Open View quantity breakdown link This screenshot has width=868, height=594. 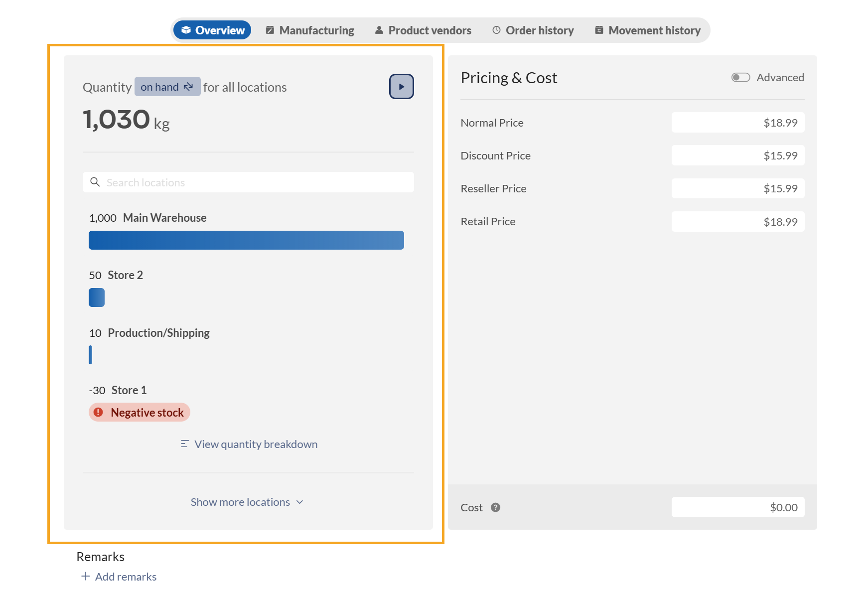click(256, 444)
